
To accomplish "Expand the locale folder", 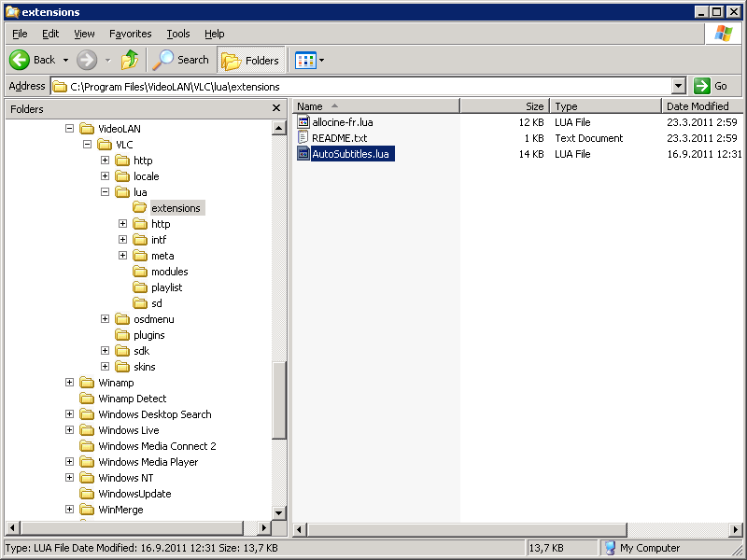I will click(105, 176).
